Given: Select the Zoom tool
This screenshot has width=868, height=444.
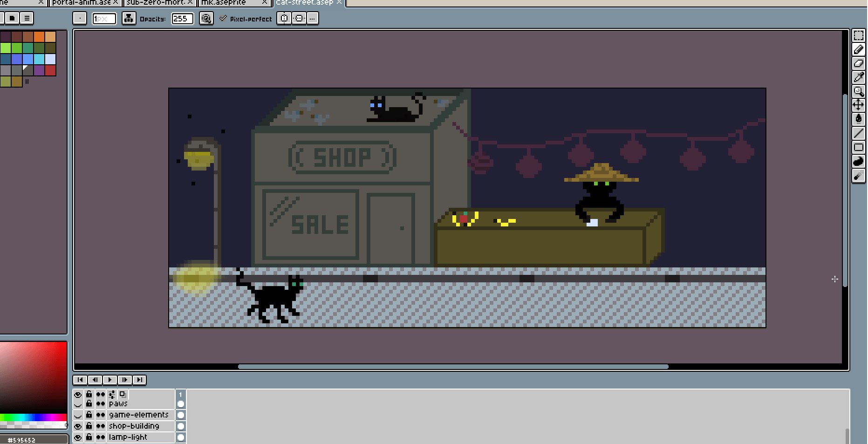Looking at the screenshot, I should (858, 91).
